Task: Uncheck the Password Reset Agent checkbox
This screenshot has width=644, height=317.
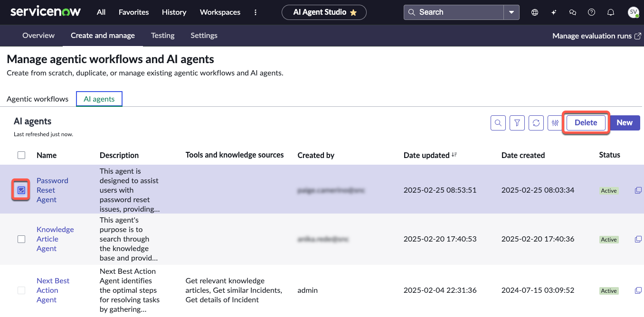Action: (21, 190)
